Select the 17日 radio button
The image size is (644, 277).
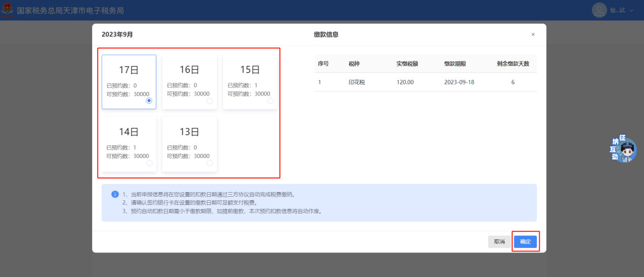149,101
